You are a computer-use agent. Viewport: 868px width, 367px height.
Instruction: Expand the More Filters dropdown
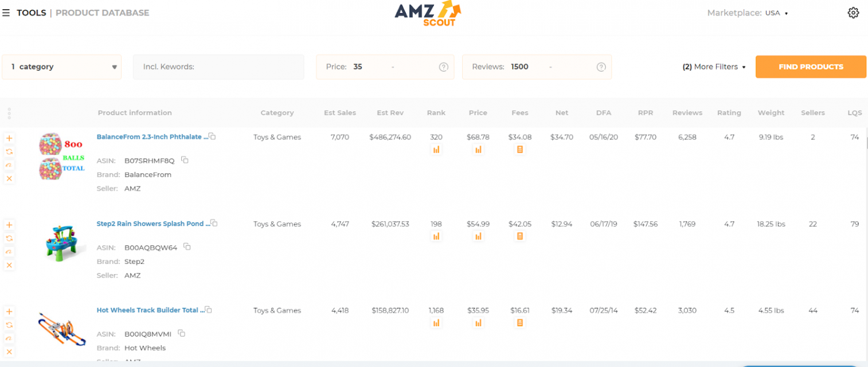click(x=714, y=67)
